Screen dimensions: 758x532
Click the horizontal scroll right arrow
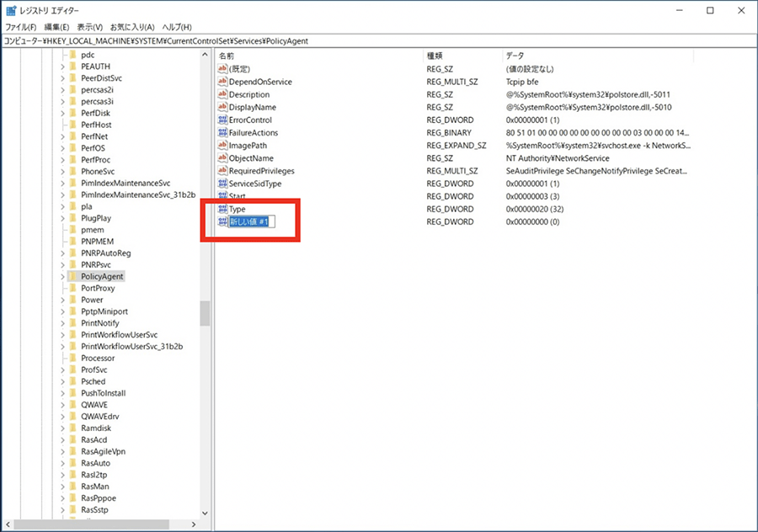point(194,524)
